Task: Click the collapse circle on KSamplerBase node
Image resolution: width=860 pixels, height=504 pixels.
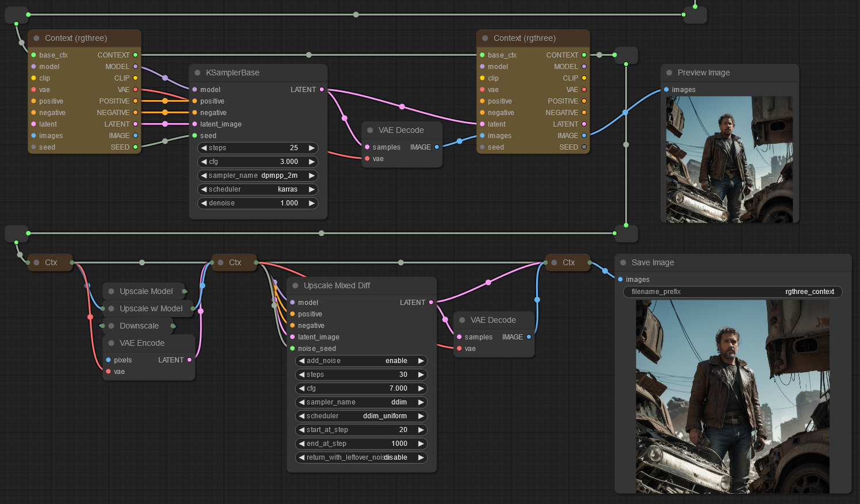Action: (x=197, y=72)
